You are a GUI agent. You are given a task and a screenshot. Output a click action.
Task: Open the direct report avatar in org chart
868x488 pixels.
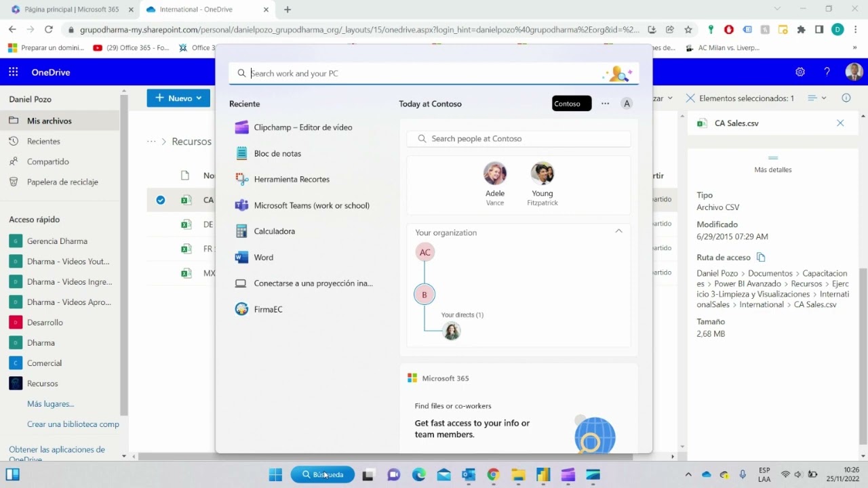[452, 331]
